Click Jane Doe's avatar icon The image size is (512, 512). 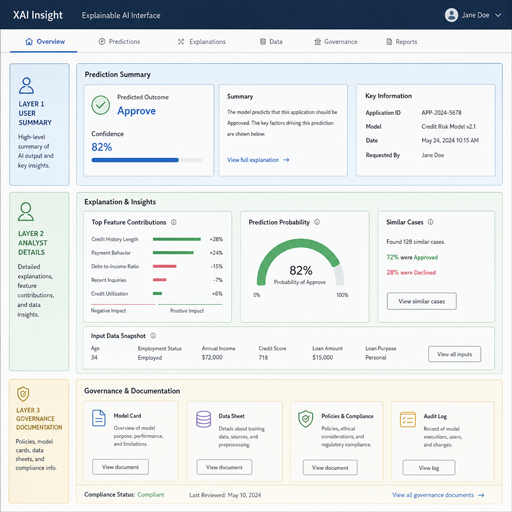pos(451,15)
